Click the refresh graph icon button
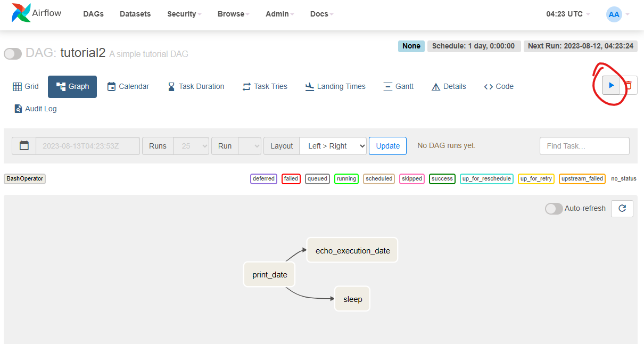 pyautogui.click(x=622, y=209)
